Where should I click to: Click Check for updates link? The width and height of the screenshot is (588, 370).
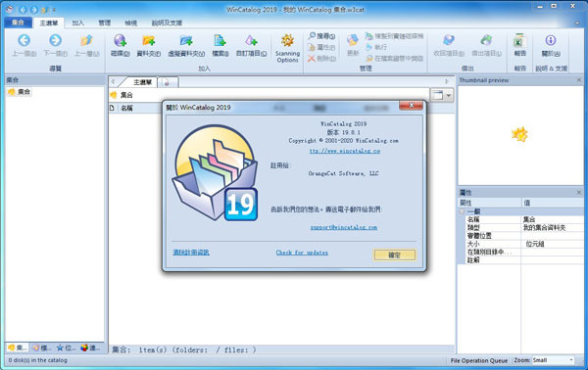click(x=302, y=253)
